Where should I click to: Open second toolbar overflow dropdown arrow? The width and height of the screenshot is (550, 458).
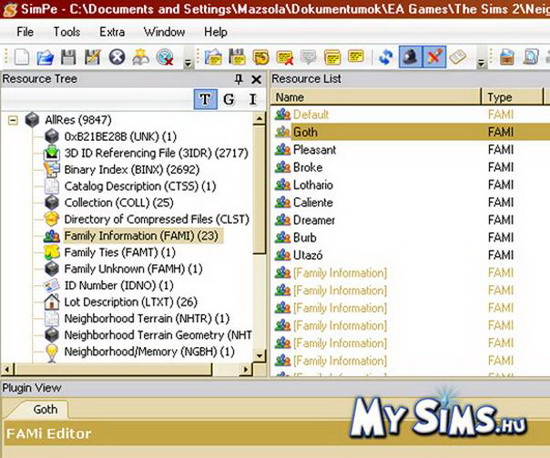click(x=481, y=63)
